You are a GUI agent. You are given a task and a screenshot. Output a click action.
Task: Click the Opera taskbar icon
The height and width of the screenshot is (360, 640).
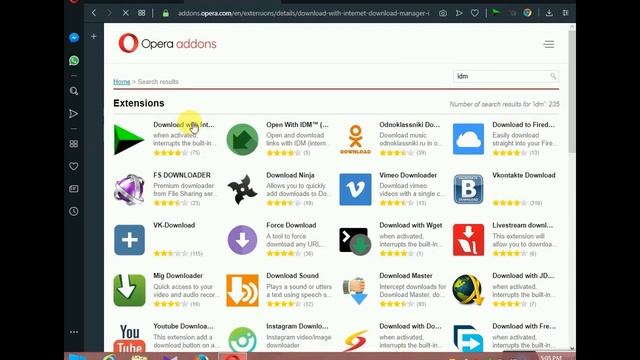(232, 357)
